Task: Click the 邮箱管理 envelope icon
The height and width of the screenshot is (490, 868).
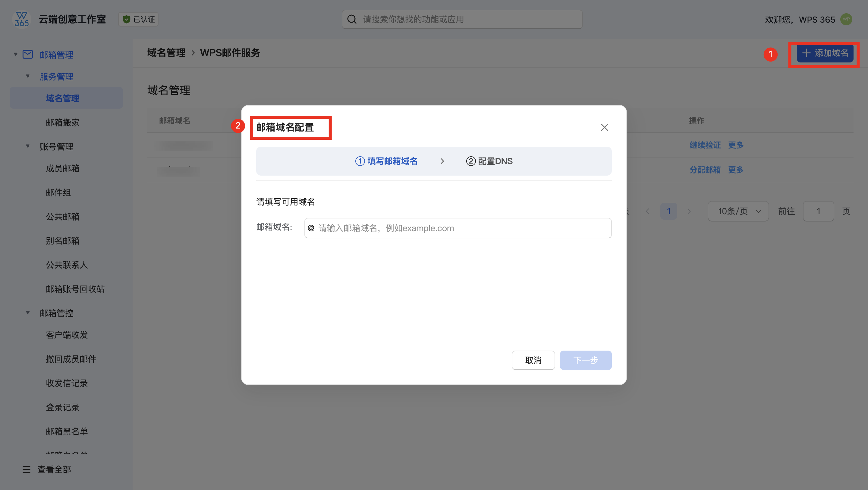Action: (28, 55)
